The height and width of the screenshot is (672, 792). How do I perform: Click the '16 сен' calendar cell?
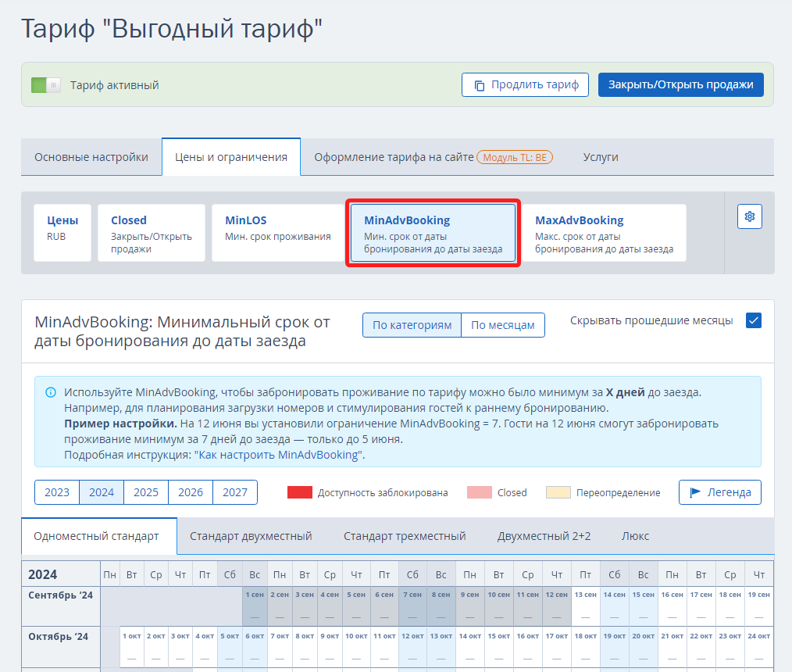point(672,606)
